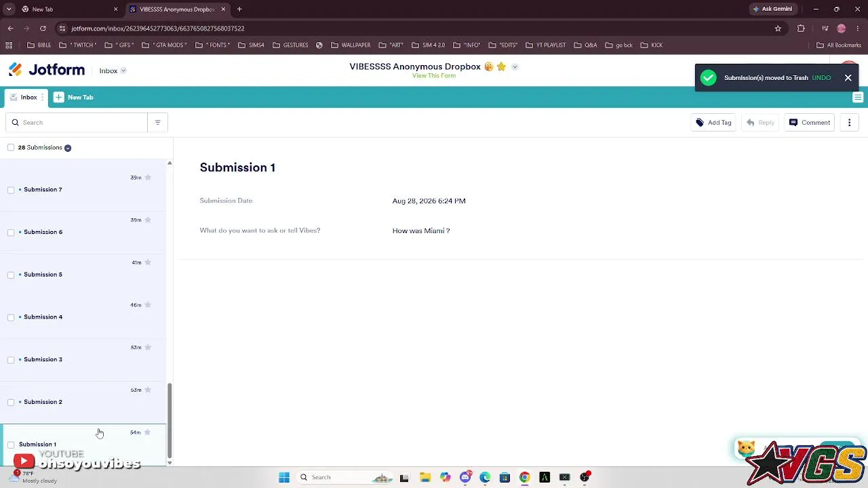Click the Comment button
Image resolution: width=868 pixels, height=488 pixels.
809,123
